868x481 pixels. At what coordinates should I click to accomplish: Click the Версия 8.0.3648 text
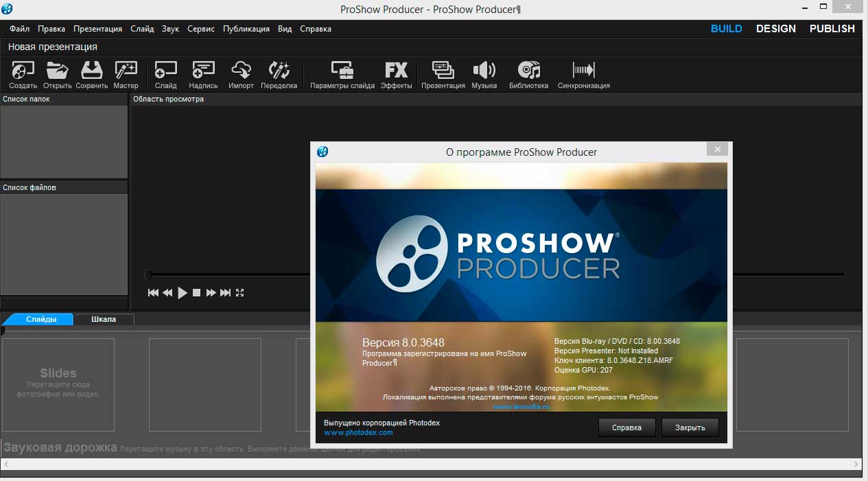point(403,342)
